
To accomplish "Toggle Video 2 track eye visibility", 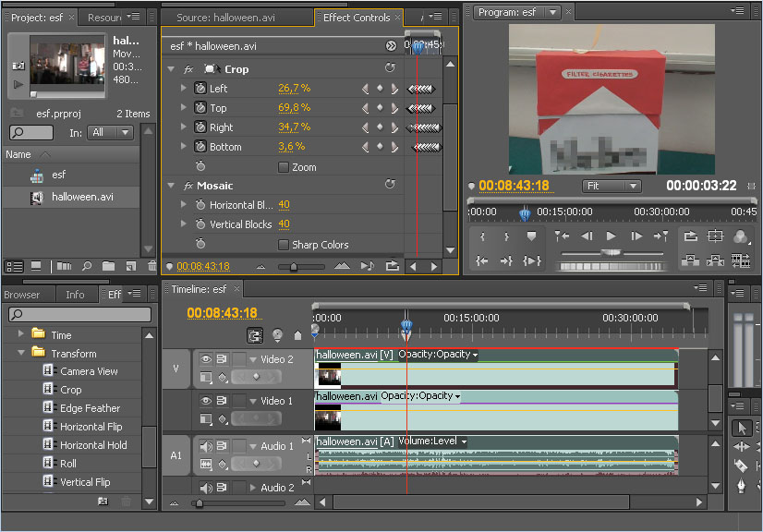I will [x=206, y=358].
